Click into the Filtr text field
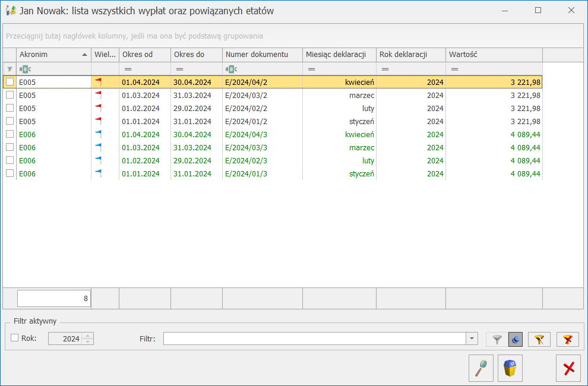The image size is (588, 386). 315,338
